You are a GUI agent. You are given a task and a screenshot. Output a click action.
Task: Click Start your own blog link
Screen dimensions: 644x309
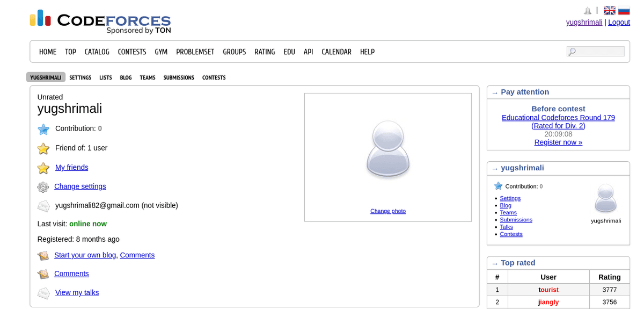(85, 255)
